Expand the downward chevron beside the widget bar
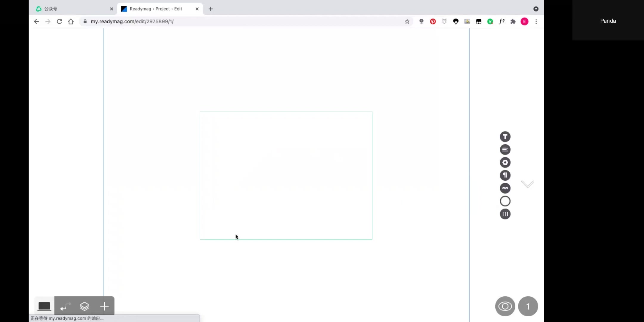644x322 pixels. coord(527,184)
